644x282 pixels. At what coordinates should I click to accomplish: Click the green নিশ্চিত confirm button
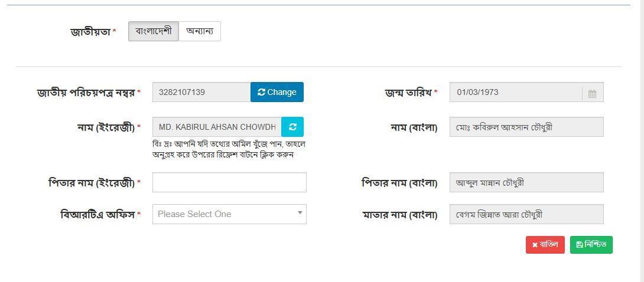click(x=591, y=245)
